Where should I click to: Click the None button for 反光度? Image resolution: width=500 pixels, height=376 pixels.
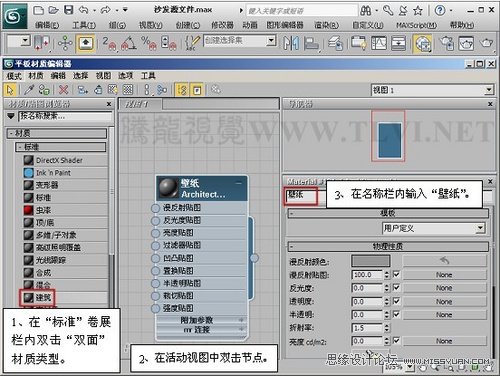point(444,288)
